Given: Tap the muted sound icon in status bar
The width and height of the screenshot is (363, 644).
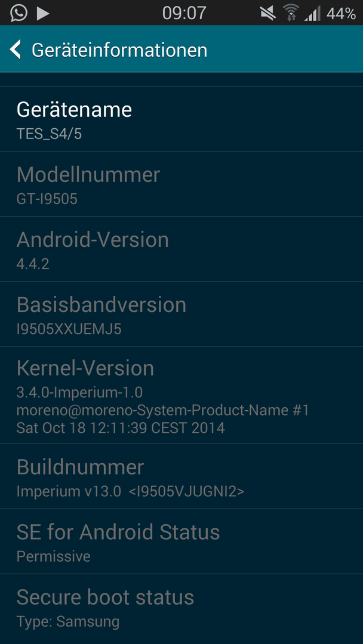Looking at the screenshot, I should [x=267, y=13].
